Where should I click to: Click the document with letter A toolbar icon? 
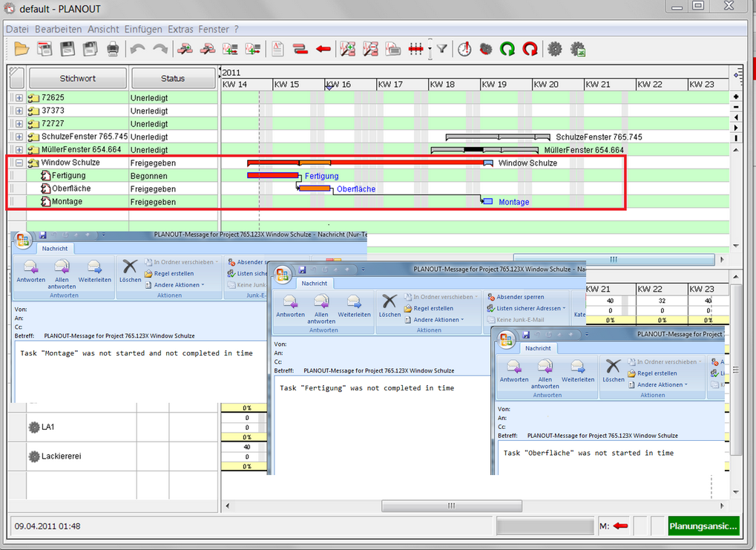coord(277,49)
